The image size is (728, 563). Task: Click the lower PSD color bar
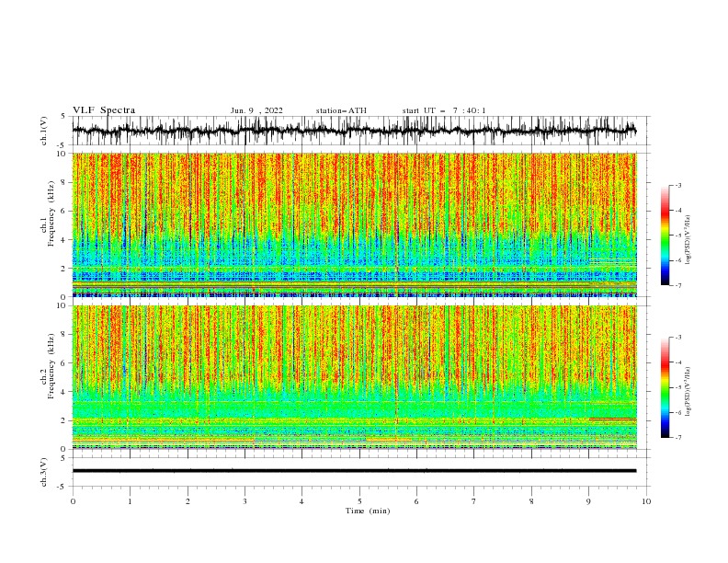tap(665, 387)
